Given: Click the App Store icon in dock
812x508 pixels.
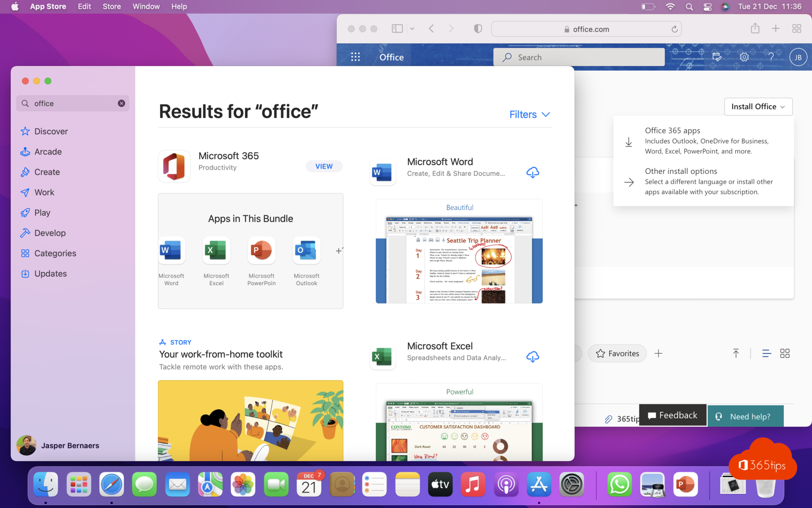Looking at the screenshot, I should (x=539, y=483).
